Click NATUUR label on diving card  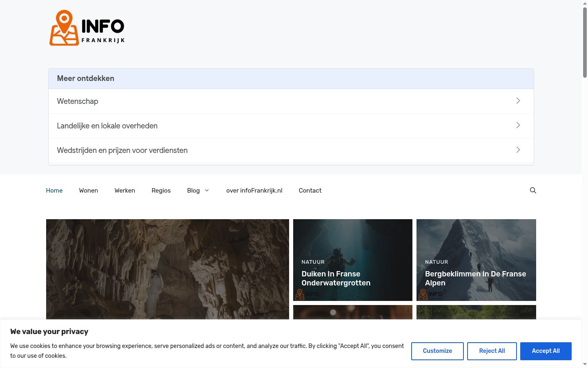click(313, 262)
